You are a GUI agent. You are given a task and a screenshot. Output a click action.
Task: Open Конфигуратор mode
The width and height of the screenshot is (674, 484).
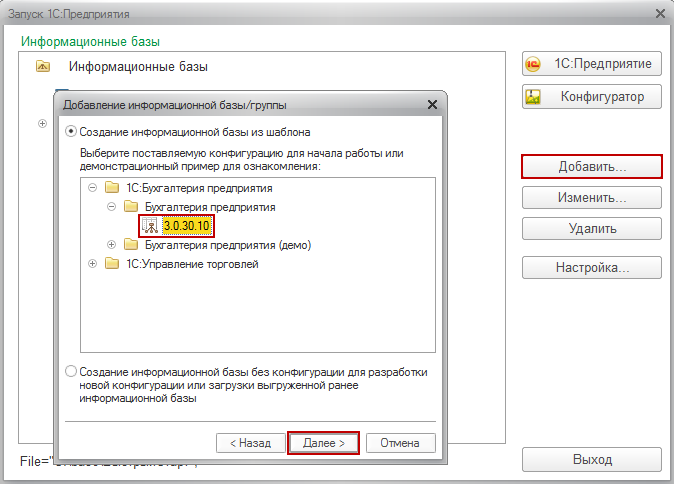tap(591, 97)
